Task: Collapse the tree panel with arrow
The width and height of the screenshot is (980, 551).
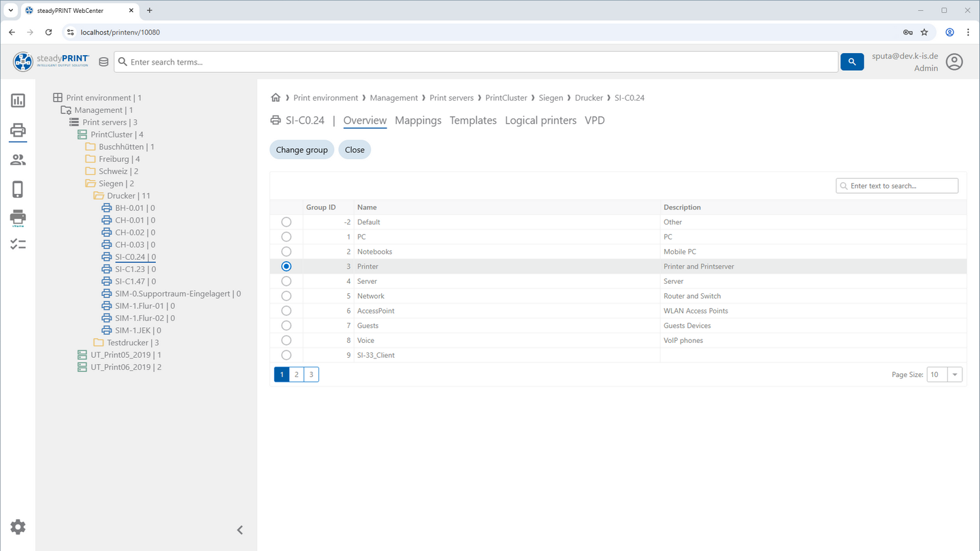Action: [240, 530]
